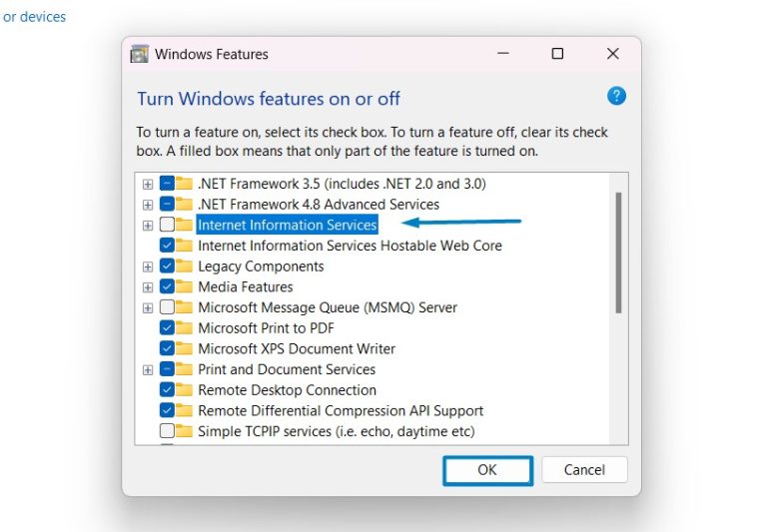Click the blue help question mark icon

616,96
